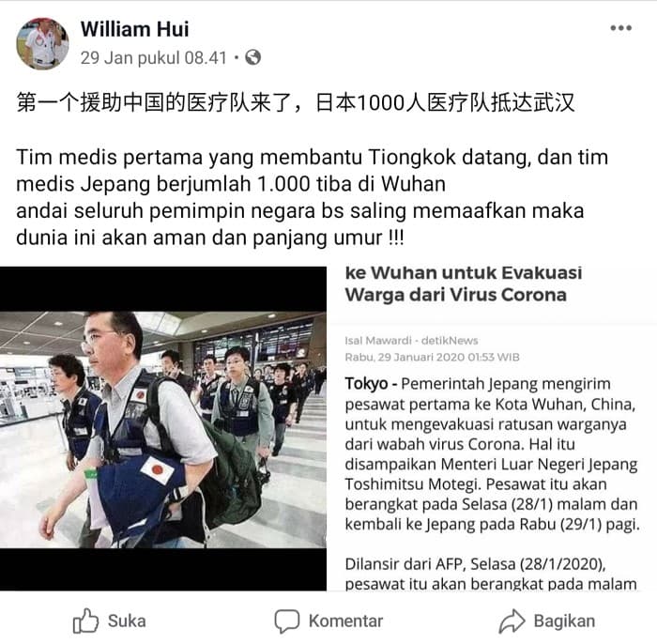Click the globe public visibility icon
The width and height of the screenshot is (657, 644).
[252, 57]
